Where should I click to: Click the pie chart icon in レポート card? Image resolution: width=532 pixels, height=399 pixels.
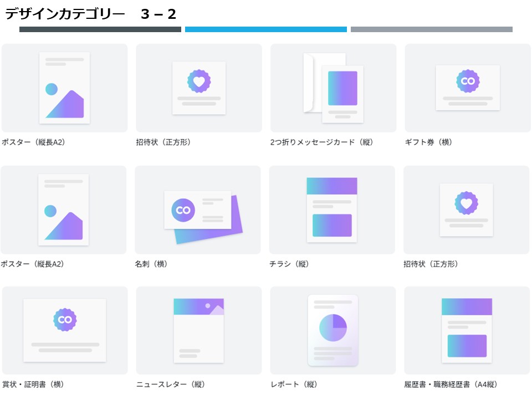[x=333, y=328]
